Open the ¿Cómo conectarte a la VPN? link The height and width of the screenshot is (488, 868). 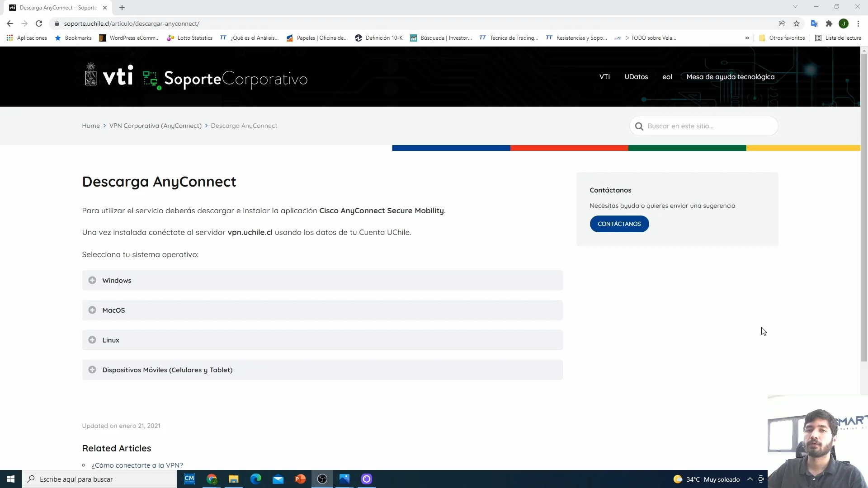point(137,465)
